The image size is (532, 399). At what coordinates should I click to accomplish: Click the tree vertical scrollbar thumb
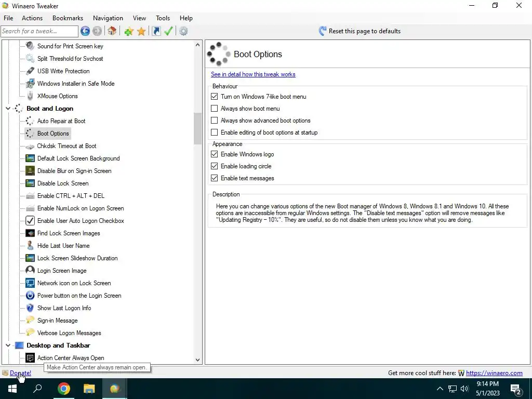(197, 129)
